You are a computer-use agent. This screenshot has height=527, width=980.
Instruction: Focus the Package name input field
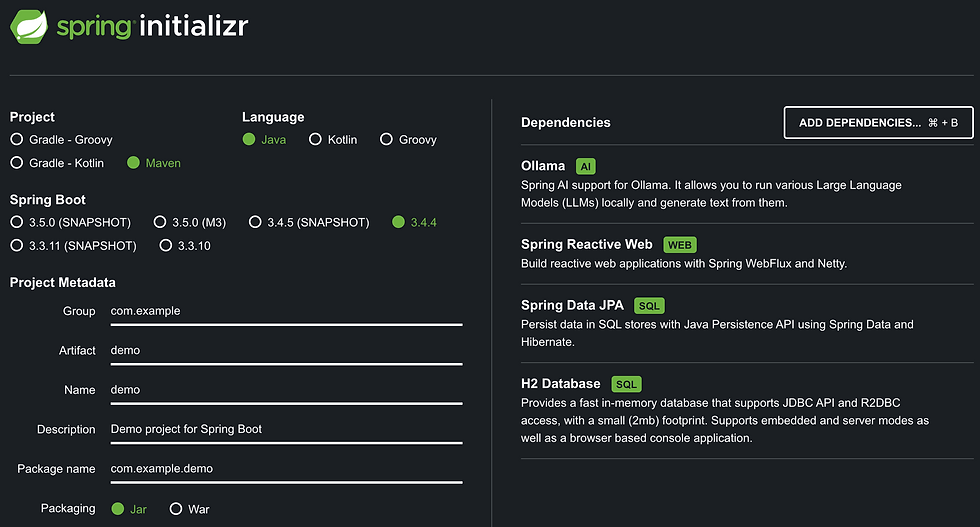click(x=286, y=469)
